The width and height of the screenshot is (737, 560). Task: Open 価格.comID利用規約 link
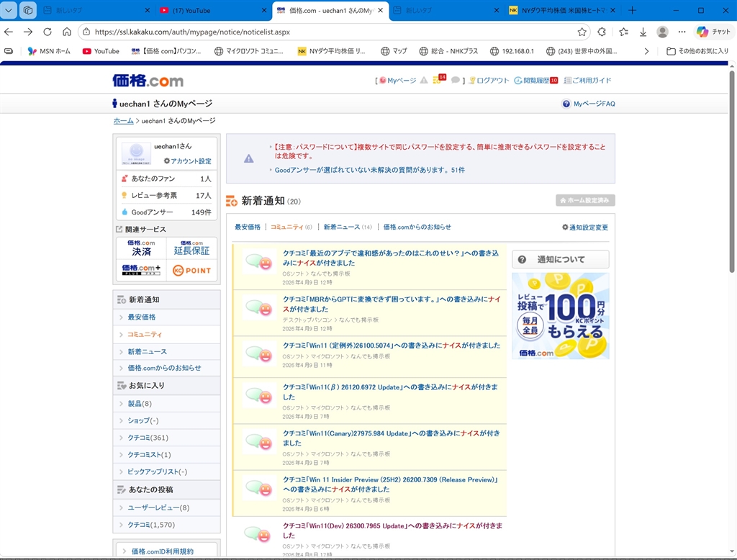click(x=162, y=551)
